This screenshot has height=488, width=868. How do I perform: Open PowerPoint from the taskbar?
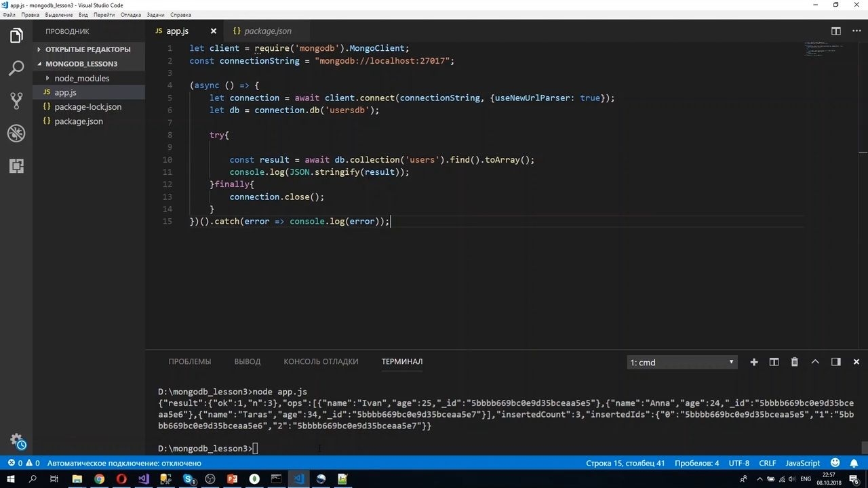pos(232,479)
